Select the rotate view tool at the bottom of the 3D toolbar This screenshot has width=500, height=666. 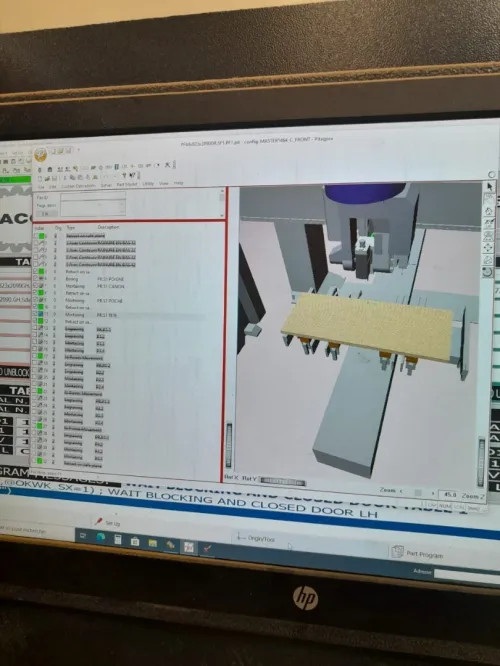point(487,272)
